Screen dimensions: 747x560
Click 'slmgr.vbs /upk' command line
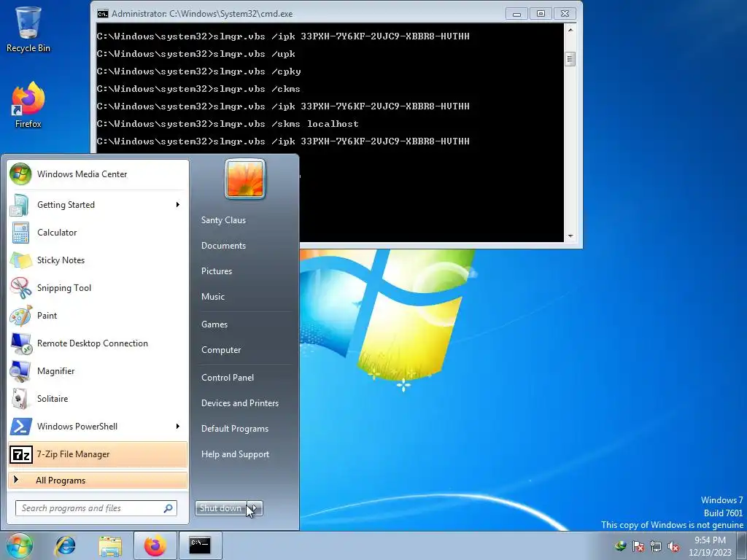(255, 54)
